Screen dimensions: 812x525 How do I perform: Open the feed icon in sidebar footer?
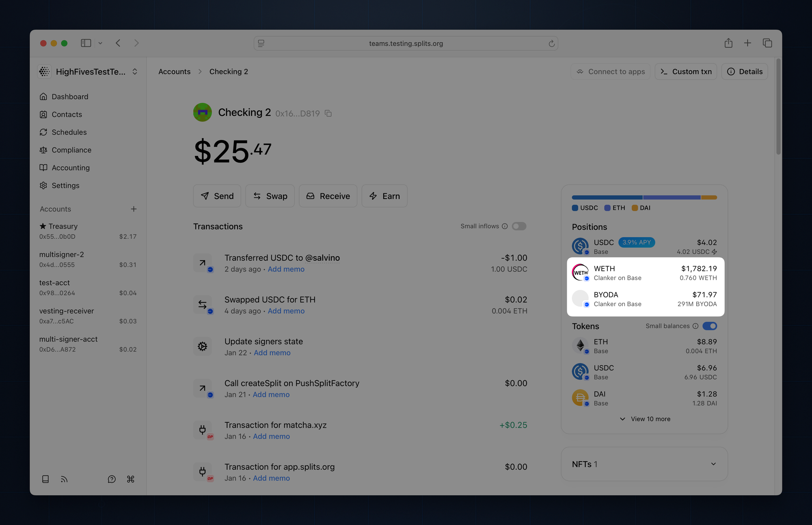click(64, 479)
